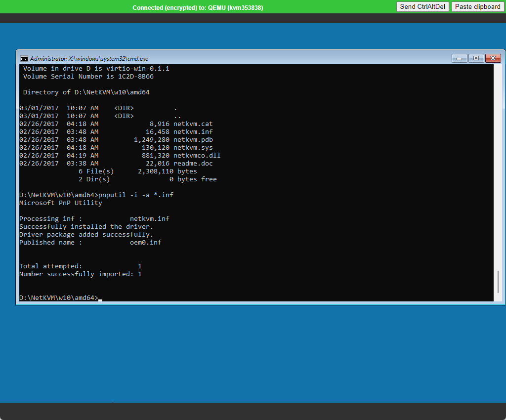Maximize the Administrator cmd.exe window
Screen dimensions: 506x420
point(476,58)
